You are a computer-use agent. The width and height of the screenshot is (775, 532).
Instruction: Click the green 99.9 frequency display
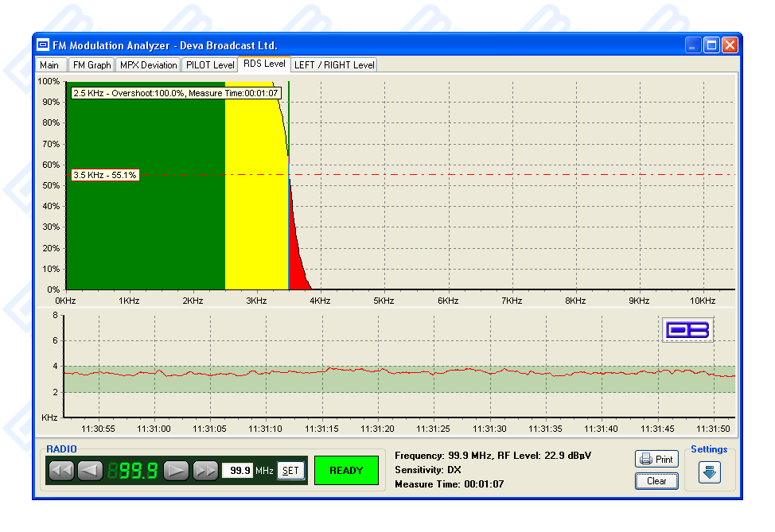coord(133,471)
